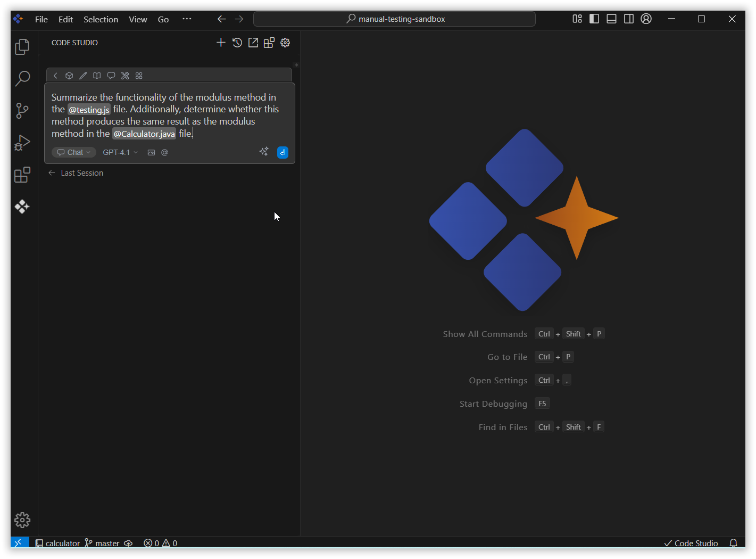756x559 pixels.
Task: Click the master branch in status bar
Action: pos(102,543)
